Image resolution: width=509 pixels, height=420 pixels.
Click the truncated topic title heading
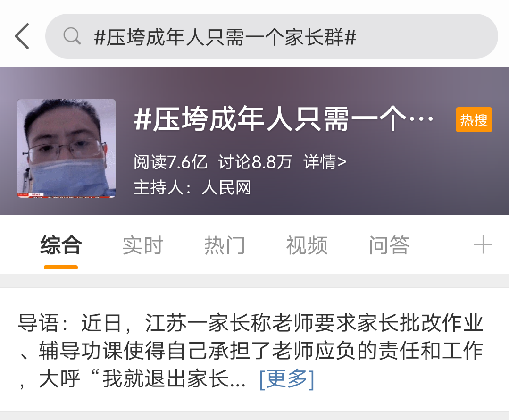284,119
